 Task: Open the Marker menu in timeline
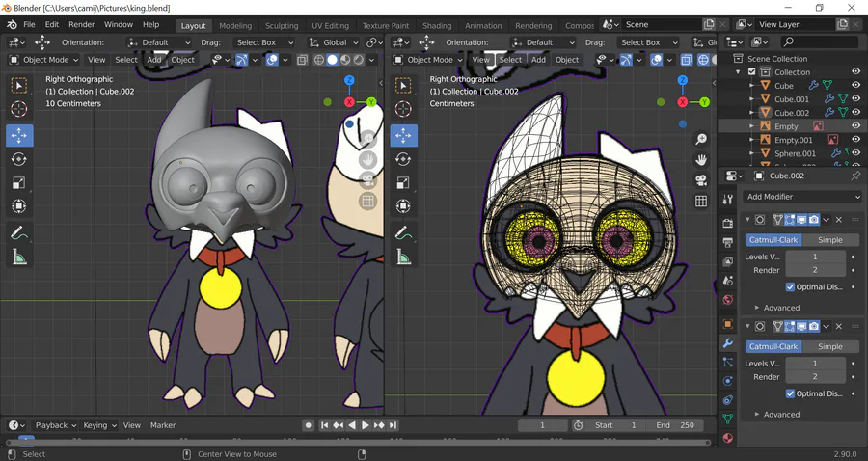click(163, 425)
